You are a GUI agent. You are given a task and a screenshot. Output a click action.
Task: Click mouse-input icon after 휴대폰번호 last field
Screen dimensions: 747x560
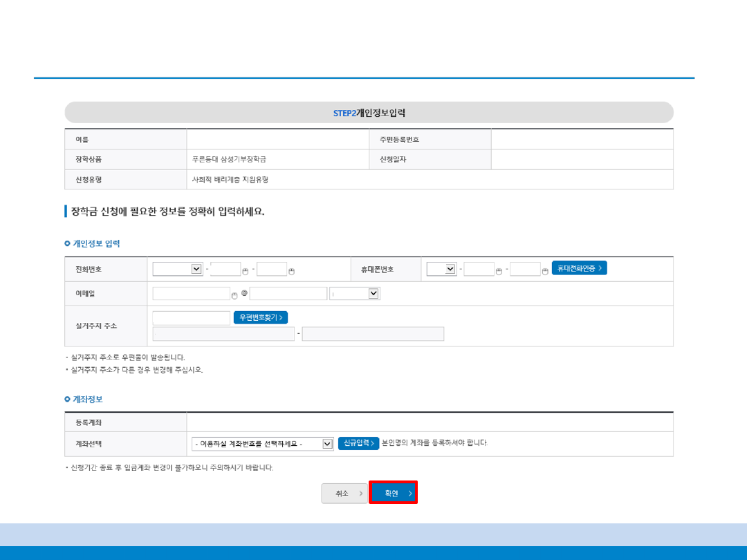click(x=545, y=271)
